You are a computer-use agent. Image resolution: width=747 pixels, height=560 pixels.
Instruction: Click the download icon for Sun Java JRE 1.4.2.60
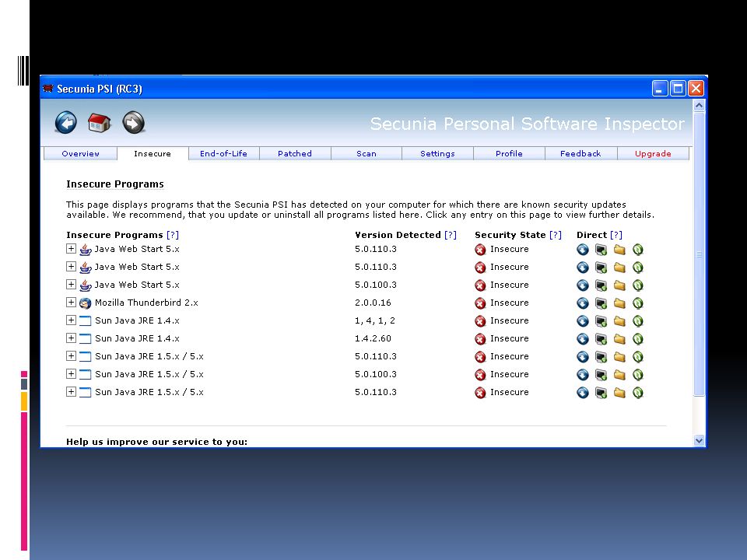tap(582, 338)
